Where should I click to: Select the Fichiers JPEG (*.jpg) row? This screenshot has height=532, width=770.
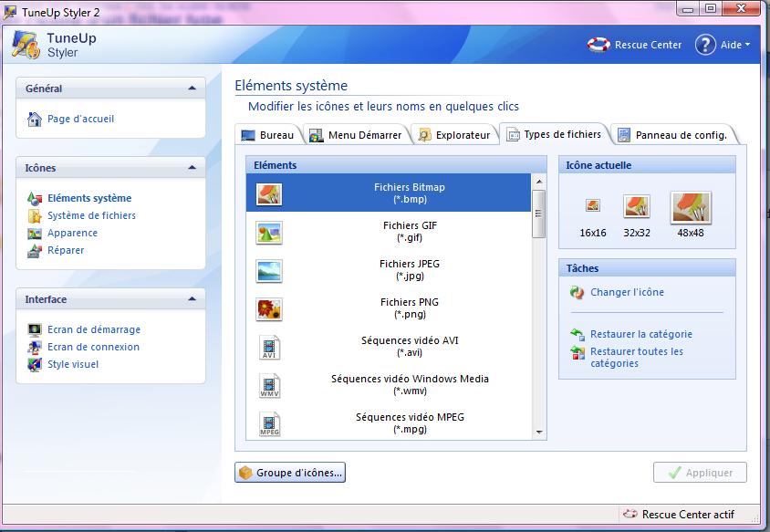coord(389,271)
